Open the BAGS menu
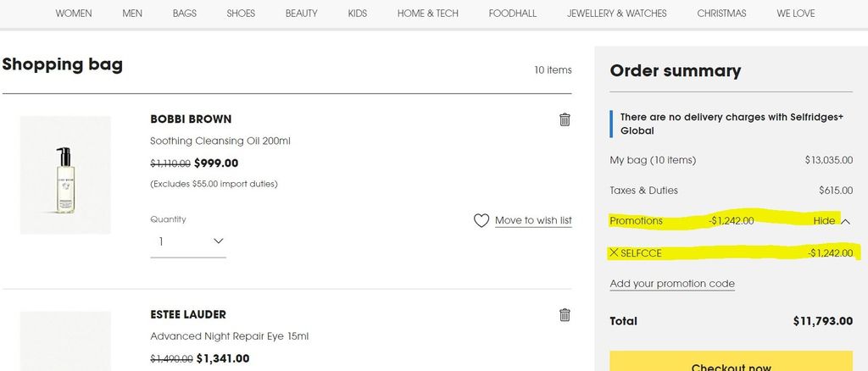The image size is (868, 371). (x=184, y=14)
